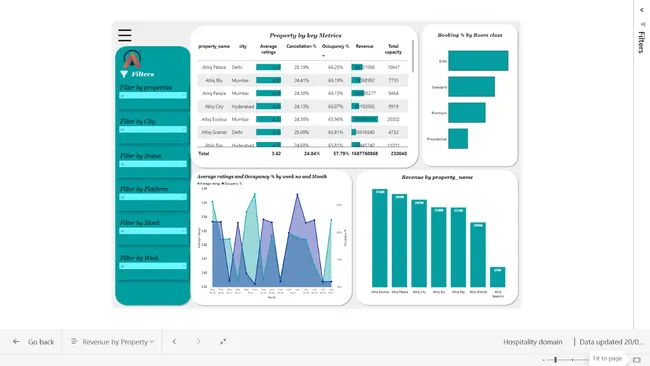Click the Elite bar in Booking % chart

click(478, 61)
